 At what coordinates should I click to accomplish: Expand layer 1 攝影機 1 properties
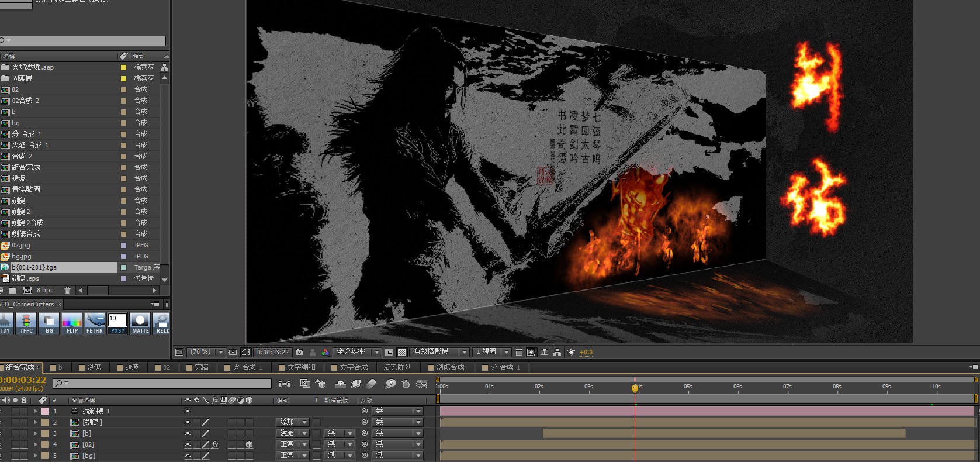pyautogui.click(x=35, y=411)
